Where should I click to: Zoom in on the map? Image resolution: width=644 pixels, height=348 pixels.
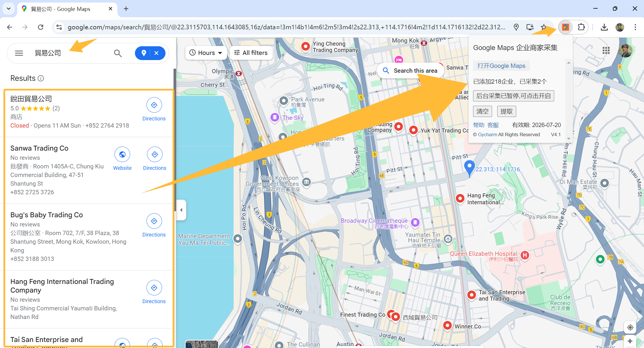630,341
